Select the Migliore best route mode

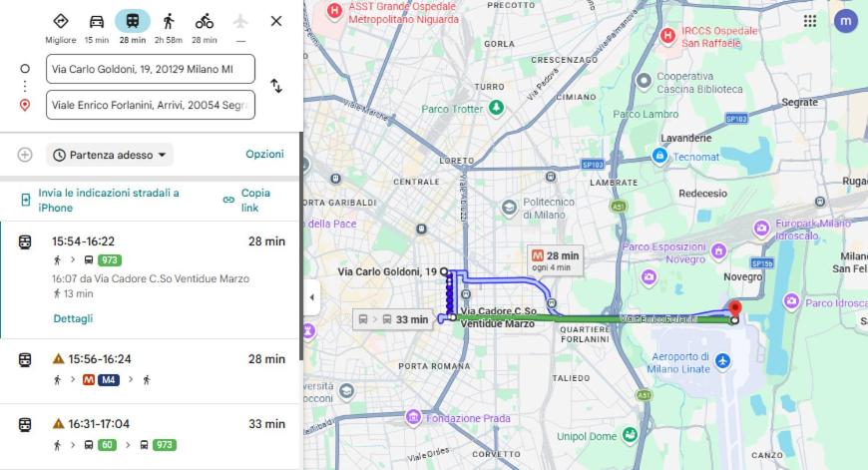click(x=60, y=28)
